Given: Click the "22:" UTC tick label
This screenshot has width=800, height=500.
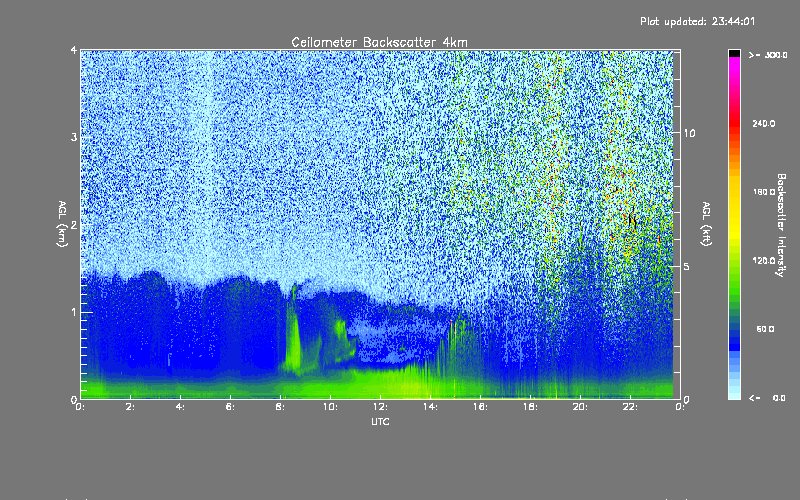Looking at the screenshot, I should click(630, 407).
